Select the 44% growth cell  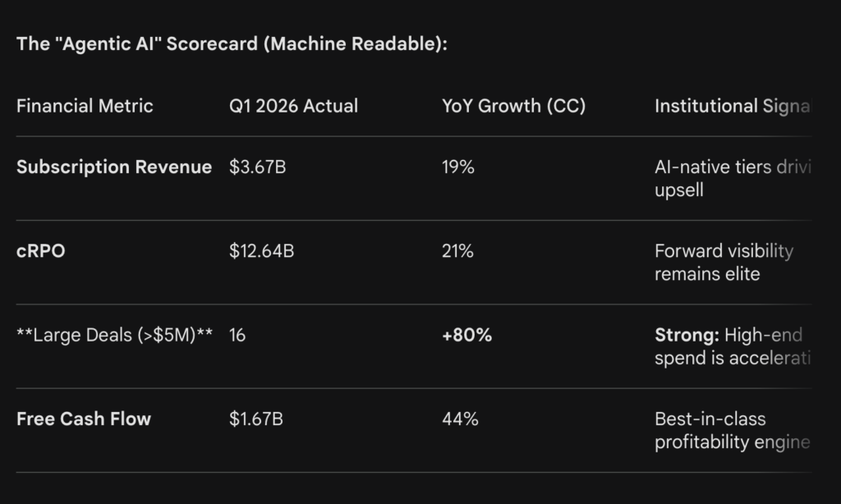(459, 419)
